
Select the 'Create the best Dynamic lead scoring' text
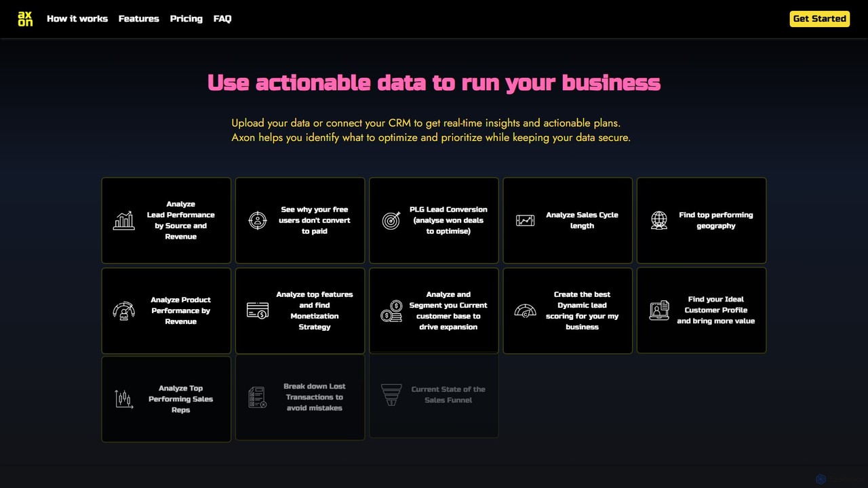tap(582, 310)
